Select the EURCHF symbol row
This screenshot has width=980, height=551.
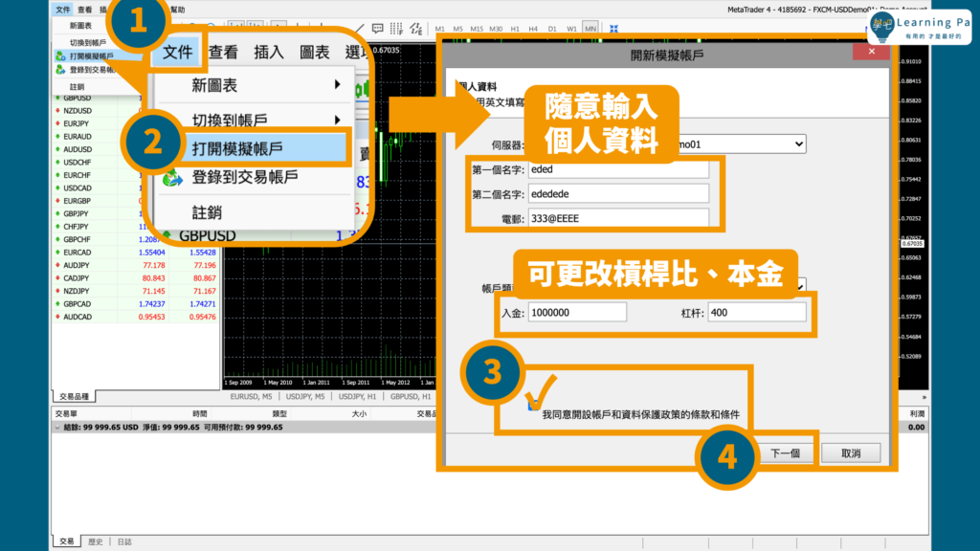[99, 175]
